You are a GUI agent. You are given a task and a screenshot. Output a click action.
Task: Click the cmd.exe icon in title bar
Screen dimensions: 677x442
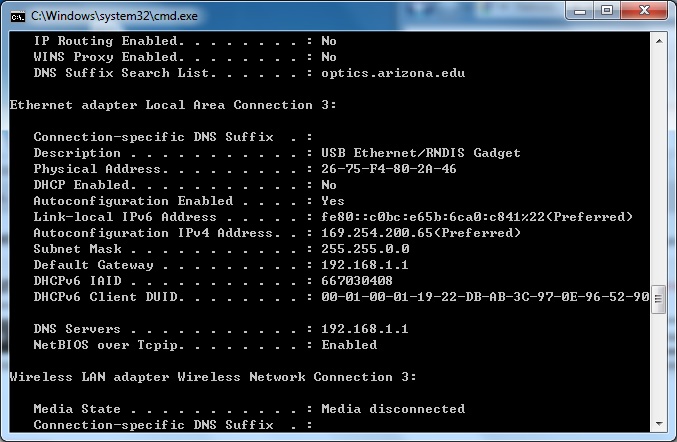(18, 16)
